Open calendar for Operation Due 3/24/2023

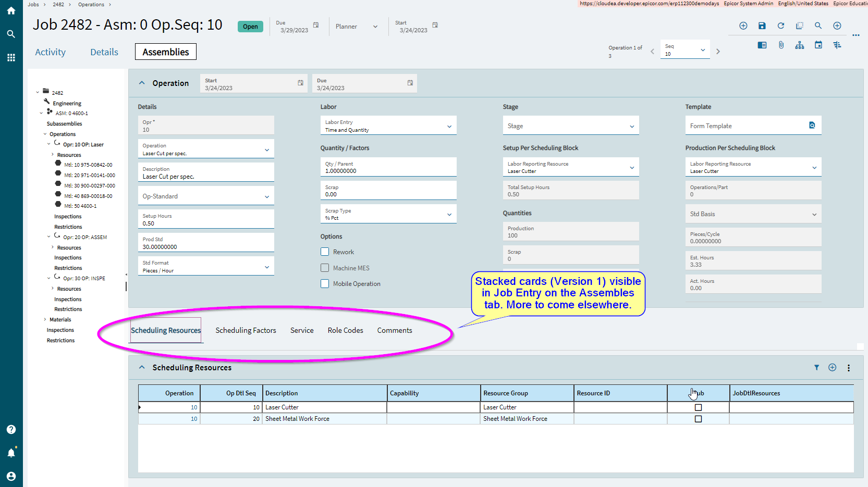click(410, 83)
